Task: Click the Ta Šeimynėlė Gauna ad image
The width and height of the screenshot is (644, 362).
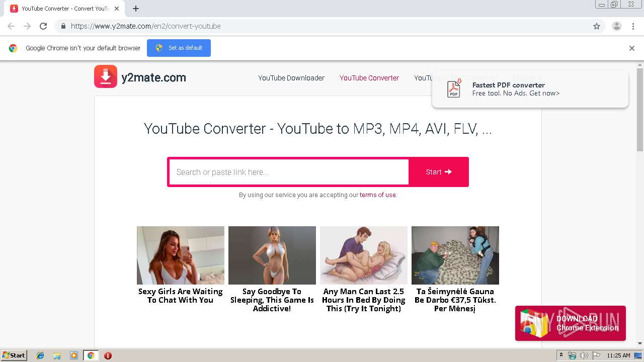Action: (455, 255)
